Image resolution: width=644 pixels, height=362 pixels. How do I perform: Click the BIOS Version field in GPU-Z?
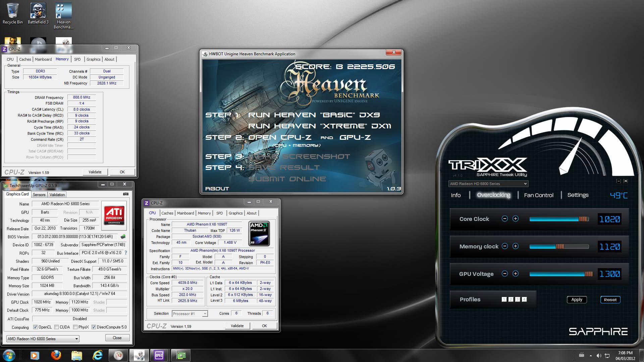point(75,237)
